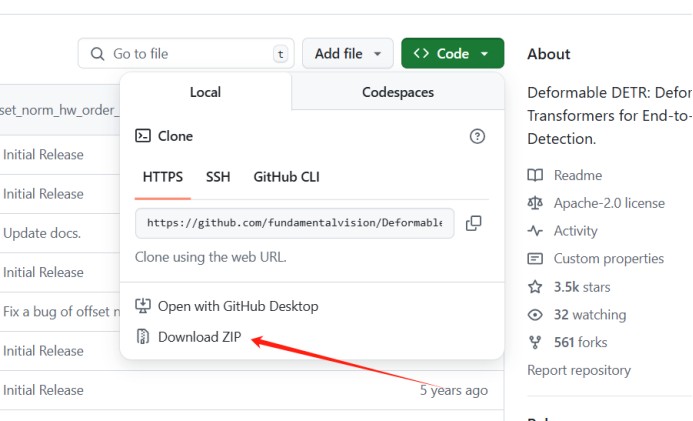The height and width of the screenshot is (421, 693).
Task: Click the set_norm_hw_order commit text
Action: pyautogui.click(x=60, y=110)
